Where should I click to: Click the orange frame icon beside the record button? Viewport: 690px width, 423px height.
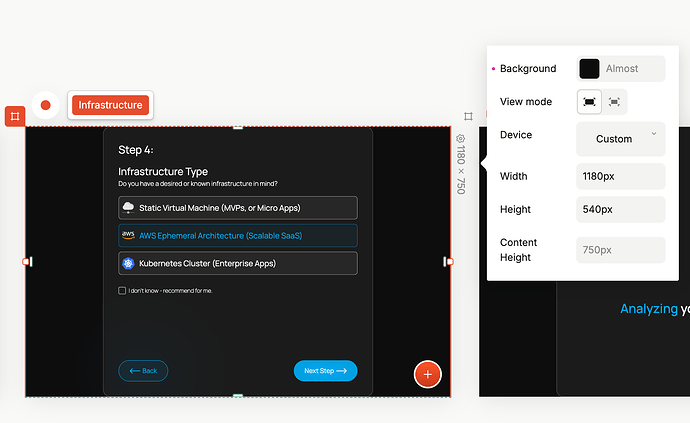tap(14, 116)
